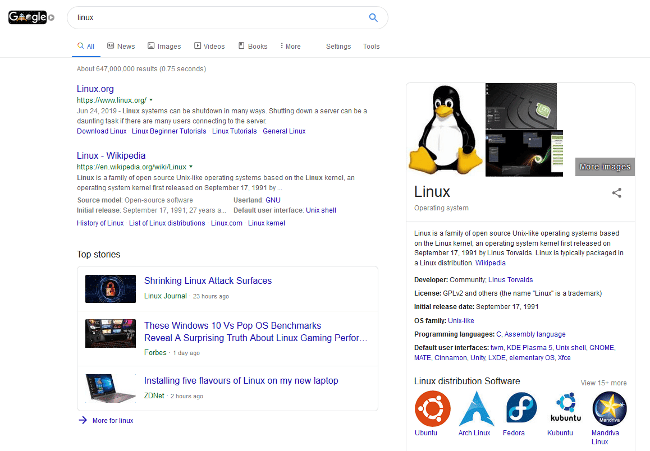
Task: Switch to the Images tab
Action: pos(164,46)
